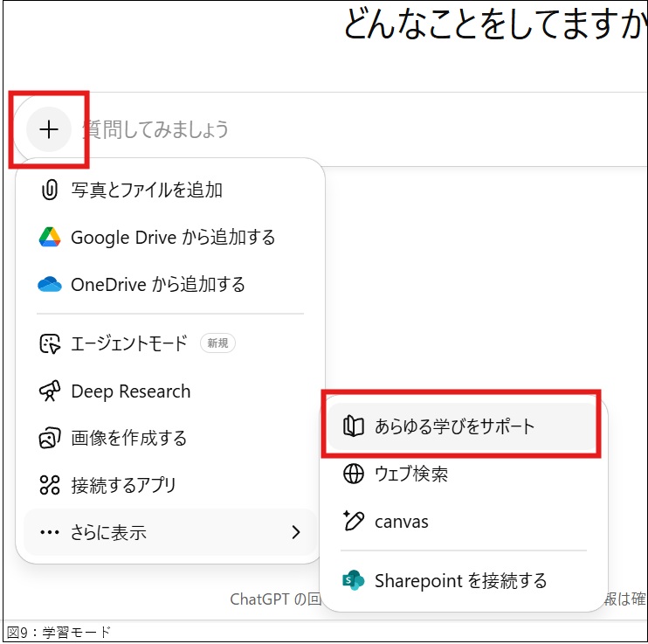Click the agent mode icon

50,343
